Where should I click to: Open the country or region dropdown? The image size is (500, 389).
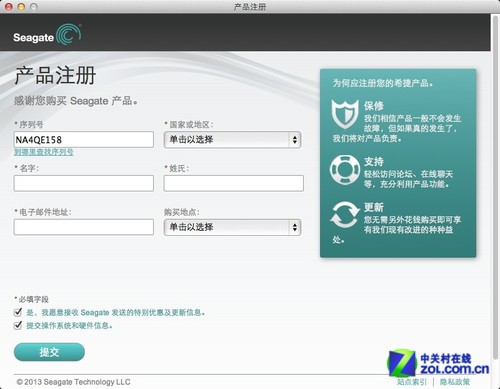coord(232,140)
